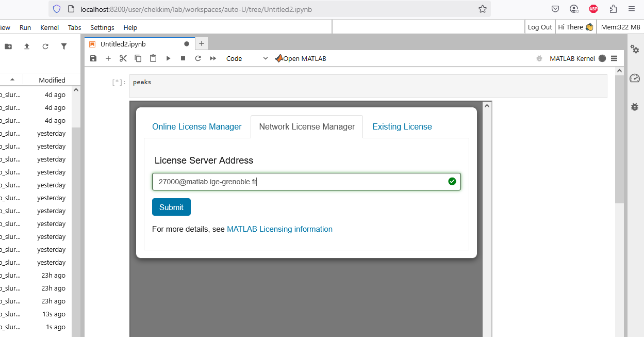Switch to Online License Manager tab

pos(197,126)
